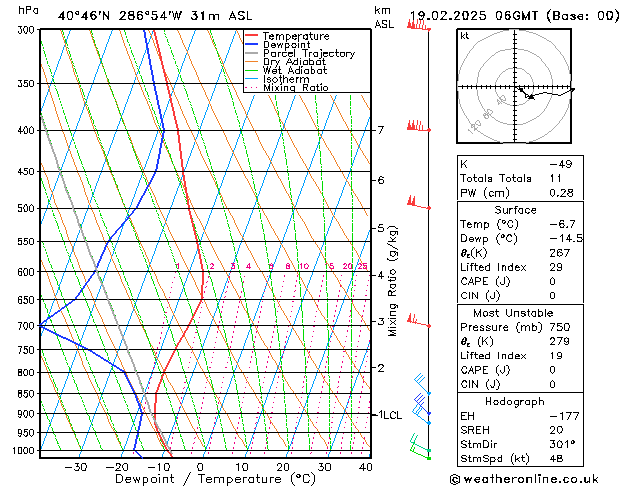This screenshot has width=629, height=486.
Task: Click the LCL marker label
Action: 391,415
